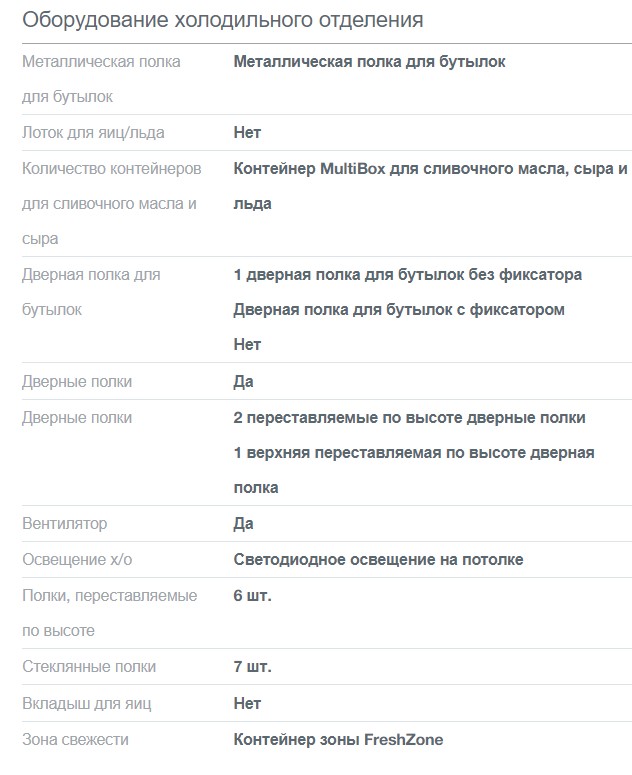
Task: Click the "Количество контейнеров" row label
Action: [111, 168]
